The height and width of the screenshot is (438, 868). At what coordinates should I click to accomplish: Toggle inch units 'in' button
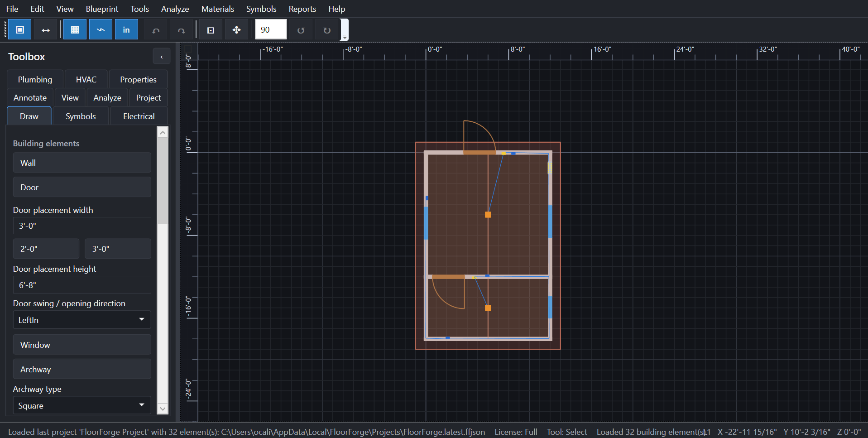126,30
